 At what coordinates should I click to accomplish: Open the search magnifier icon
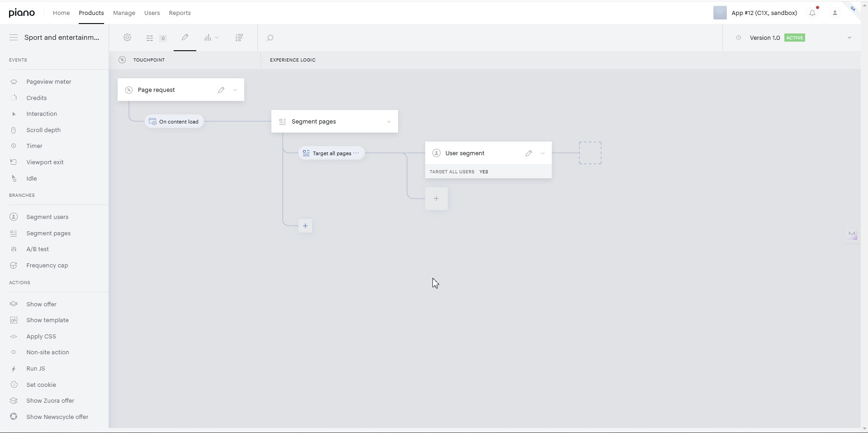(x=270, y=38)
